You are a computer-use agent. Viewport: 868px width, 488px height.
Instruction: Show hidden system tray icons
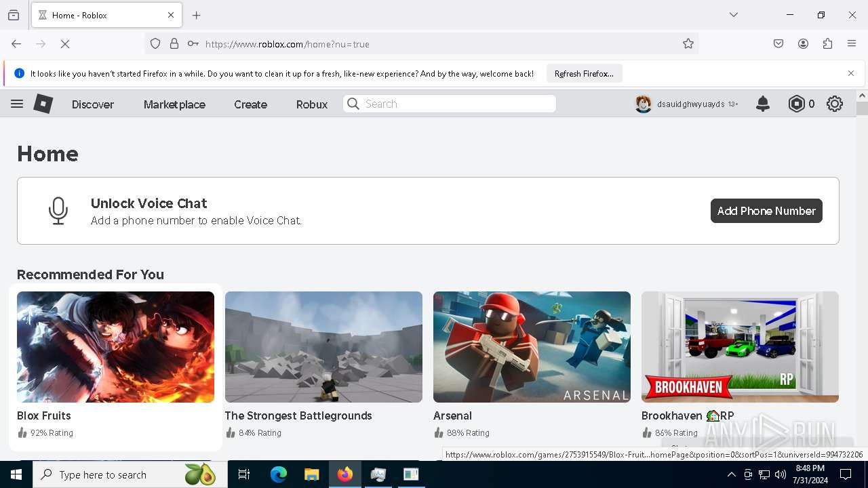pos(731,474)
